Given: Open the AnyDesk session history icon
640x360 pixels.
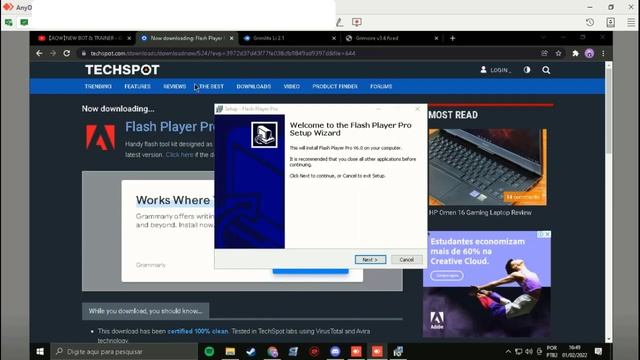Looking at the screenshot, I should pyautogui.click(x=590, y=22).
